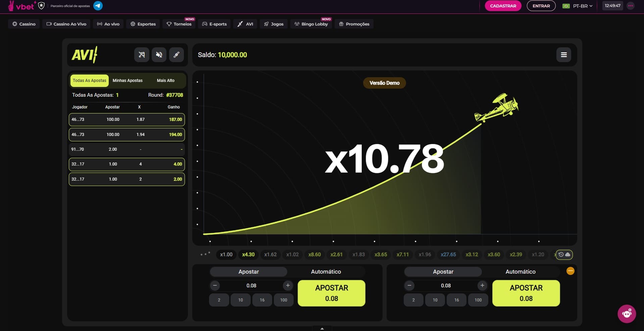Toggle the muted sound button
This screenshot has width=644, height=331.
(159, 54)
